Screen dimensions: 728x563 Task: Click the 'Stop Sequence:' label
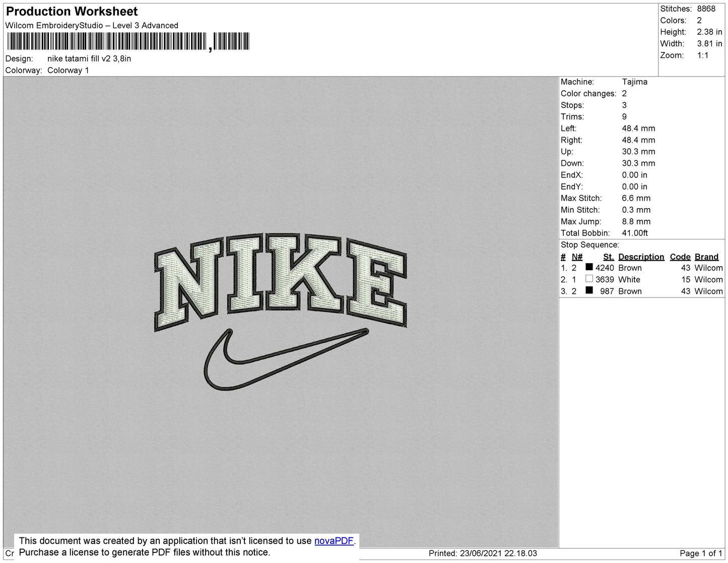coord(590,244)
